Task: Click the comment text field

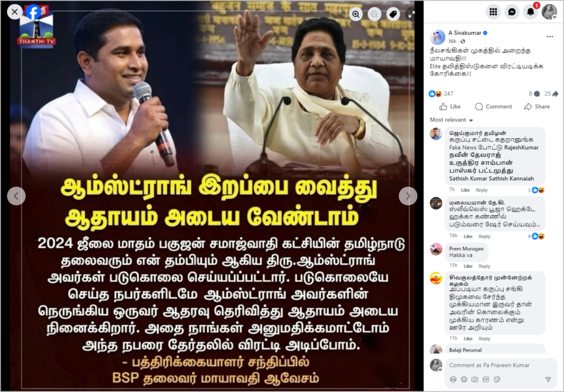Action: [x=501, y=365]
